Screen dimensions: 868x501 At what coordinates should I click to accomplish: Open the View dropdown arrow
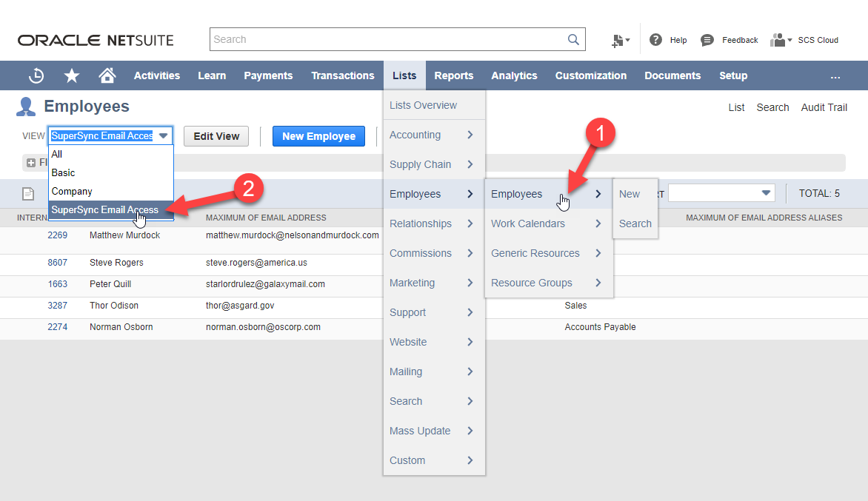coord(163,135)
